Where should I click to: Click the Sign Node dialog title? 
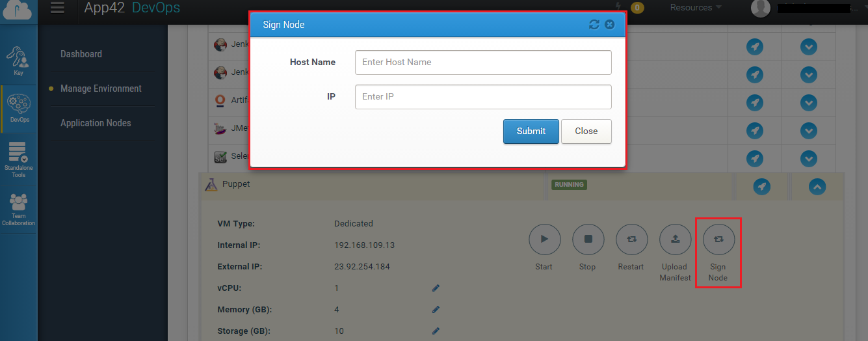point(283,25)
